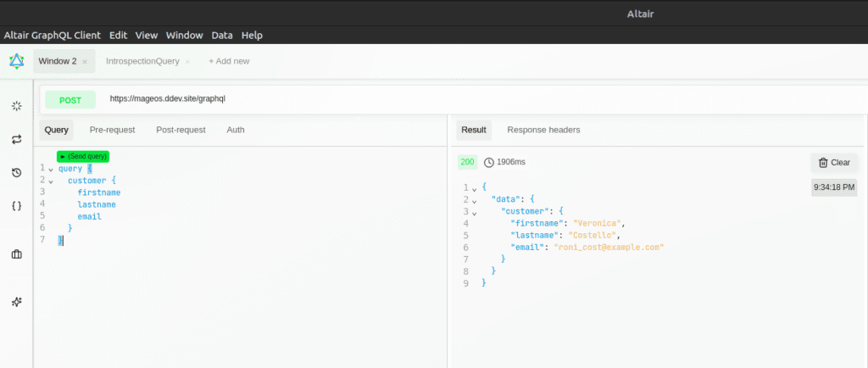Switch to the IntrospectionQuery tab
Viewport: 868px width, 368px height.
pos(142,61)
